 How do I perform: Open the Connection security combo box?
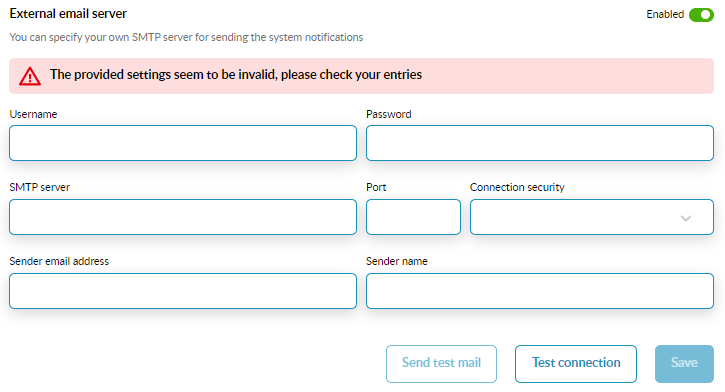point(592,217)
